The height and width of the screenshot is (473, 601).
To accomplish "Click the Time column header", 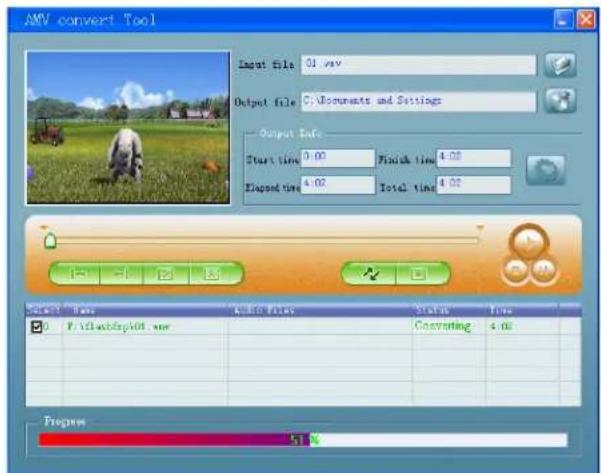I will coord(522,310).
